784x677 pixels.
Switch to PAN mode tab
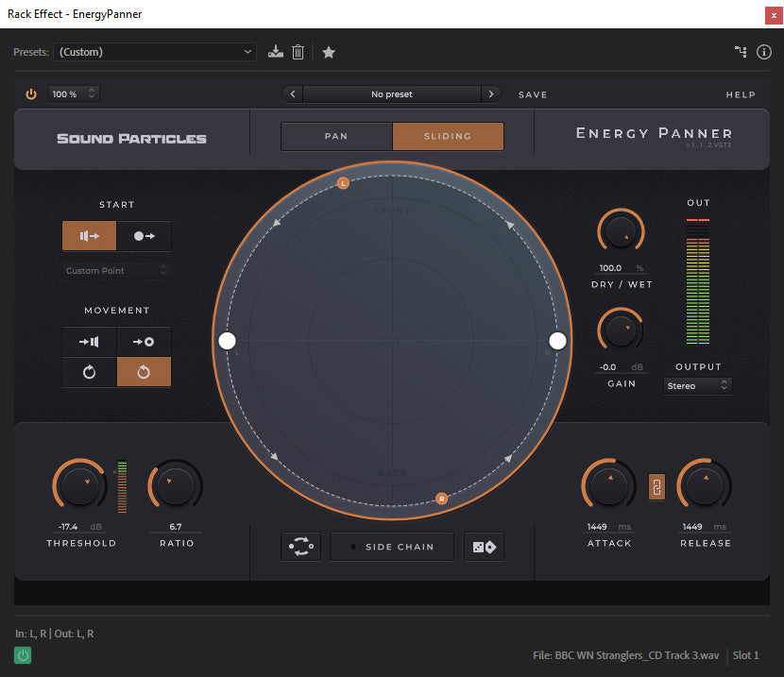point(337,136)
